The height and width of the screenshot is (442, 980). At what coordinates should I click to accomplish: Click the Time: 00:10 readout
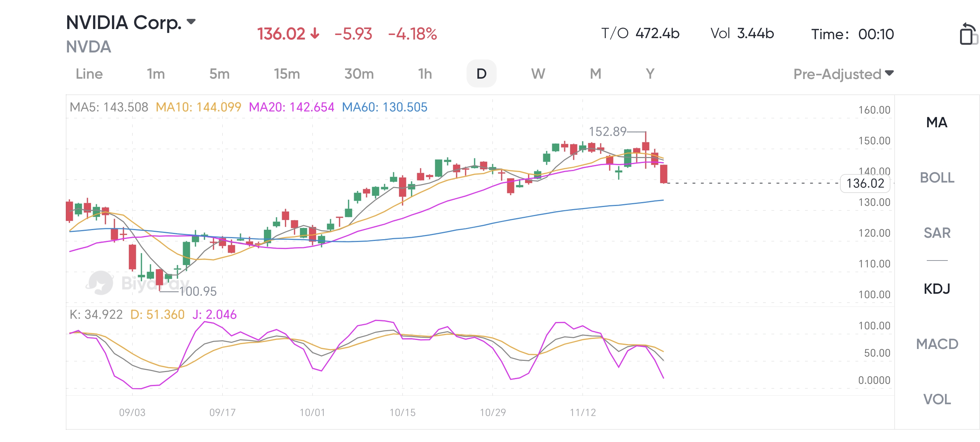852,34
